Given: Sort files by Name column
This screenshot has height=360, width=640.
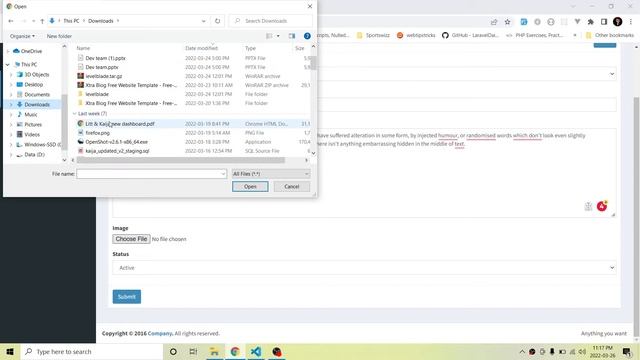Looking at the screenshot, I should coord(83,48).
